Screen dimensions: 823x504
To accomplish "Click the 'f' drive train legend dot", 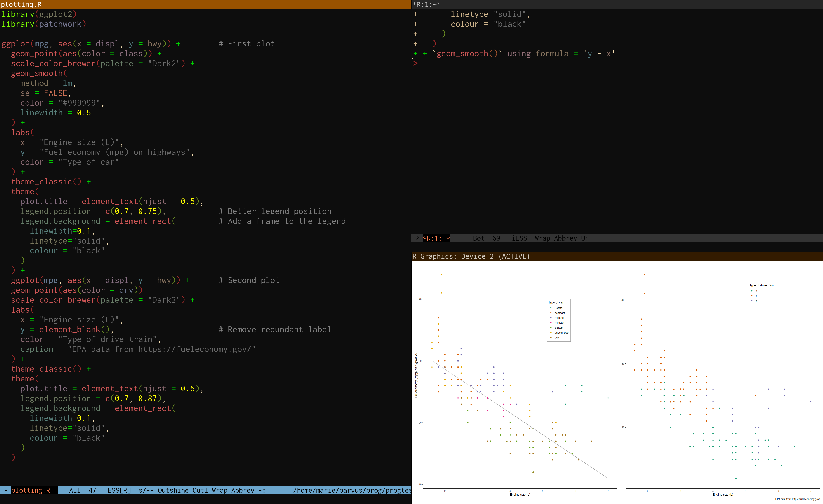I will click(752, 296).
